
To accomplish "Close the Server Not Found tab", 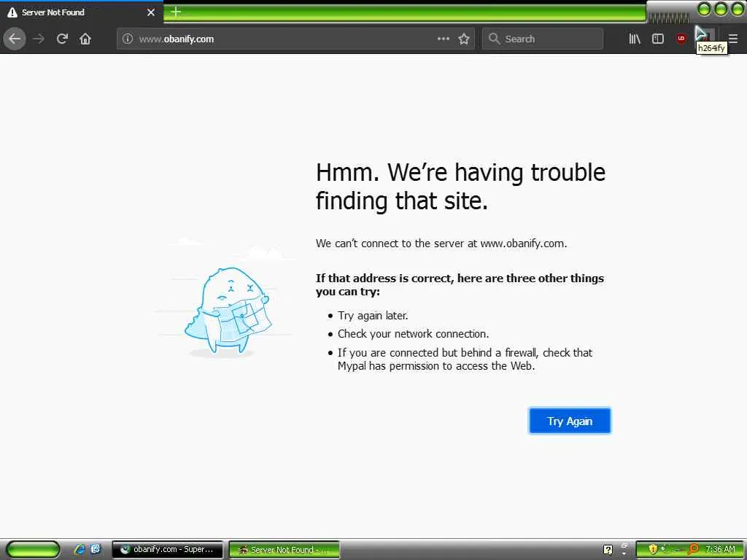I will coord(150,12).
